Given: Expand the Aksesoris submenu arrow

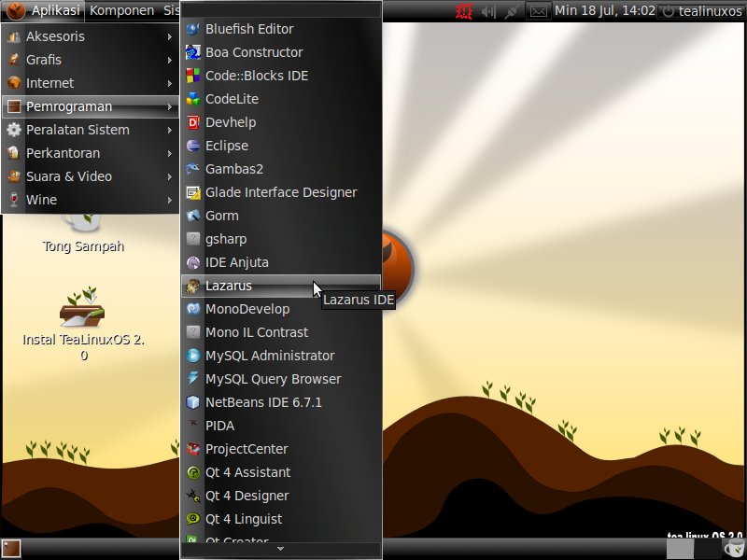Looking at the screenshot, I should (170, 36).
